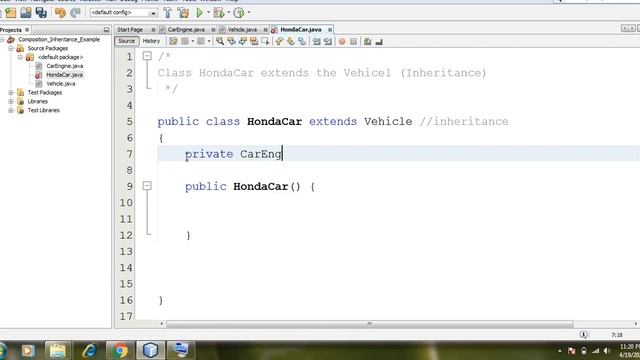Switch editor to Source view
Image resolution: width=640 pixels, height=360 pixels.
tap(127, 41)
